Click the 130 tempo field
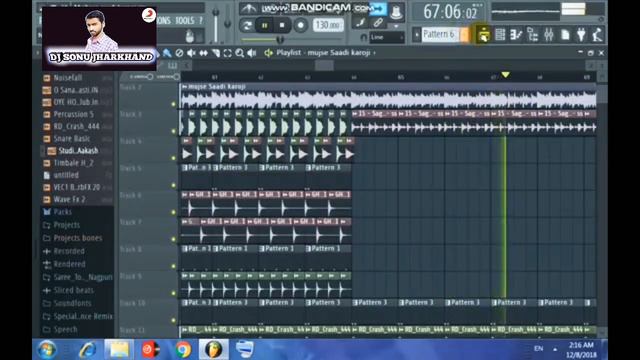 point(328,25)
